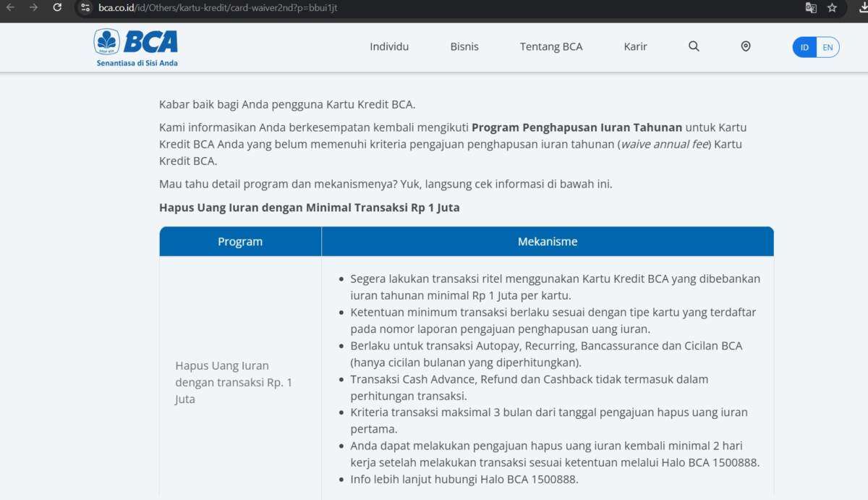Screen dimensions: 868x500
Task: Click bullet 'Segera lakukan transaksi ritel'
Action: click(x=556, y=287)
